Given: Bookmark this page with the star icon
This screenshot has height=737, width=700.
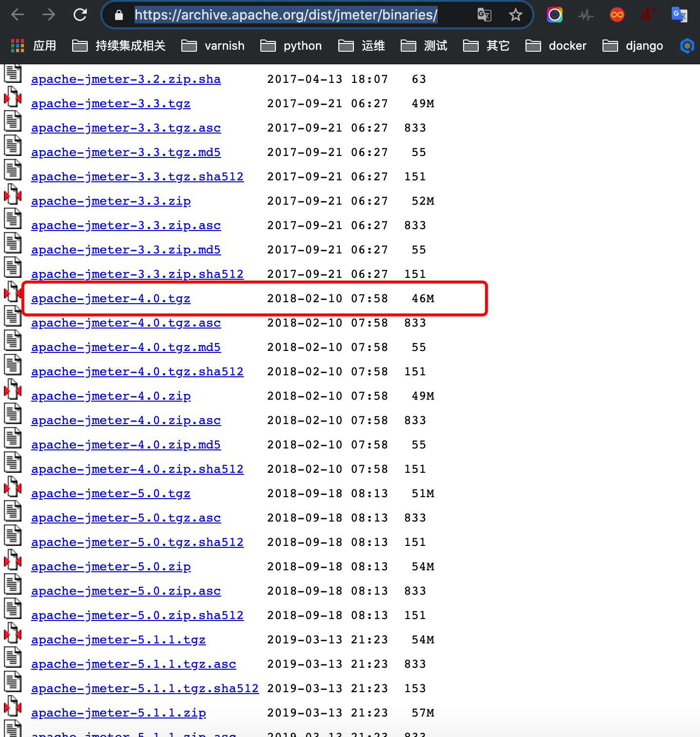Looking at the screenshot, I should [515, 15].
